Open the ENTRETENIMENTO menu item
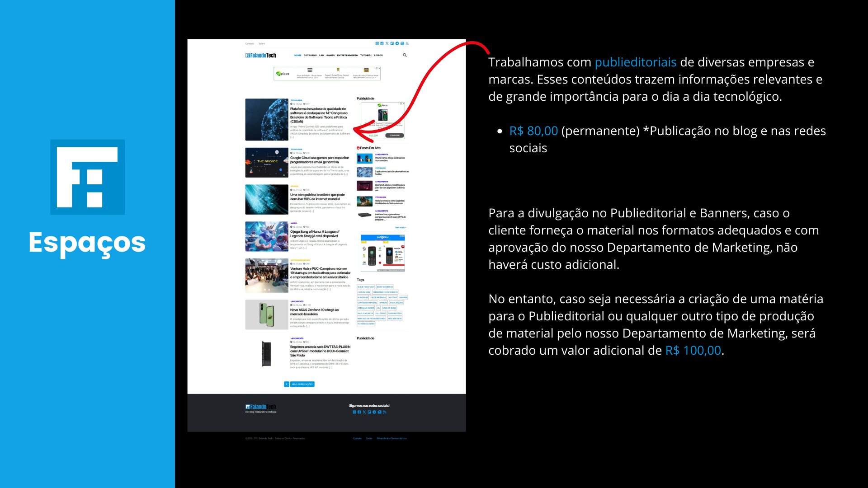This screenshot has height=488, width=868. [347, 55]
